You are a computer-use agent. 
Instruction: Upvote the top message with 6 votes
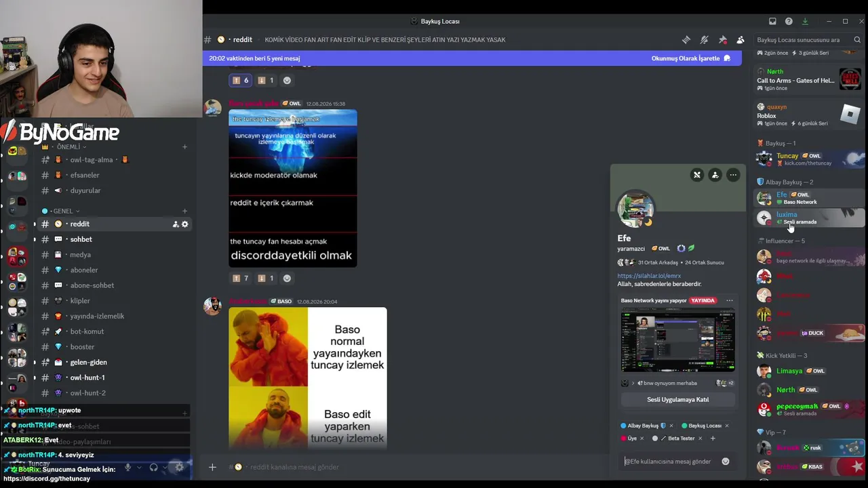(241, 80)
